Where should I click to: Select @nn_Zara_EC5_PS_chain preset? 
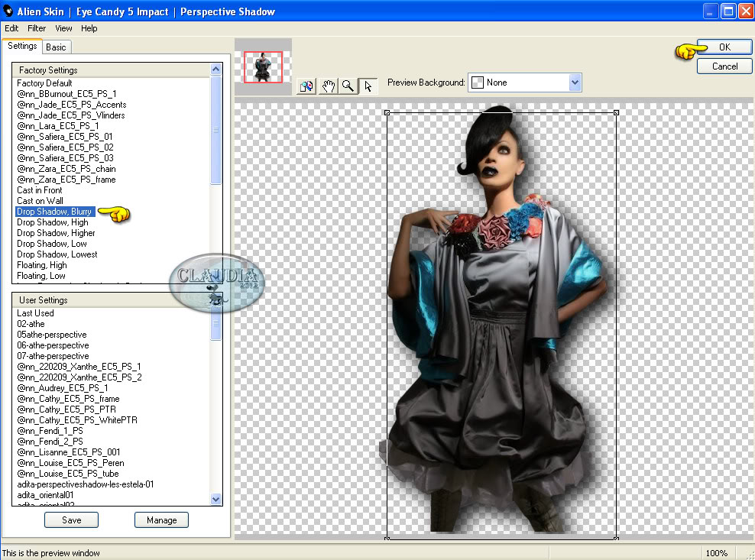(66, 169)
